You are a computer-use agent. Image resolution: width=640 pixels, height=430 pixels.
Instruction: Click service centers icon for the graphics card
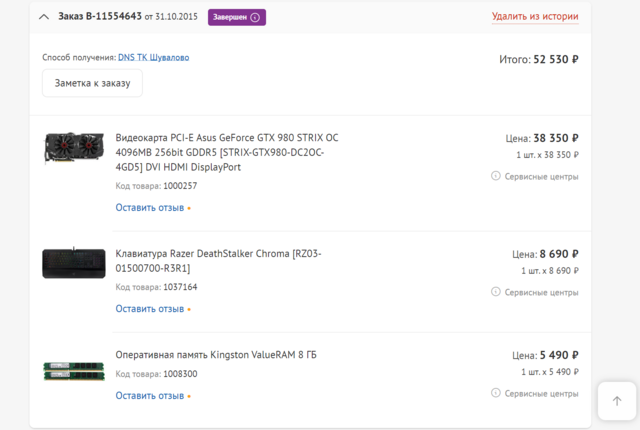496,176
